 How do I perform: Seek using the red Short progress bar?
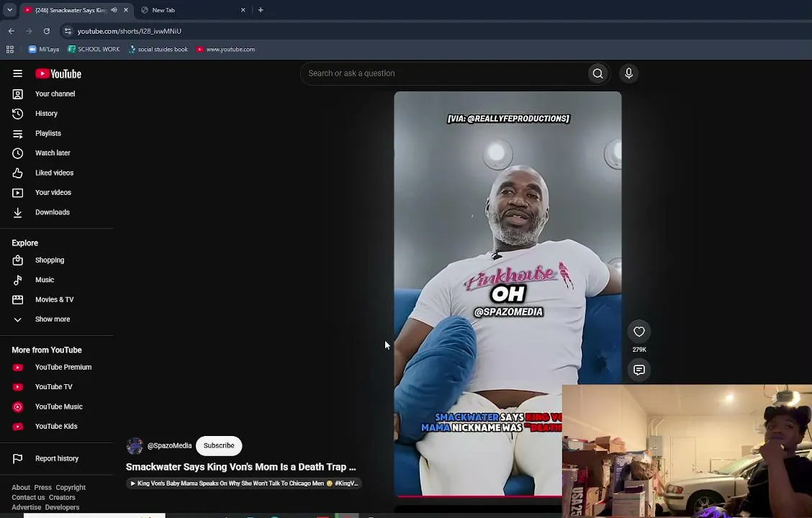478,496
